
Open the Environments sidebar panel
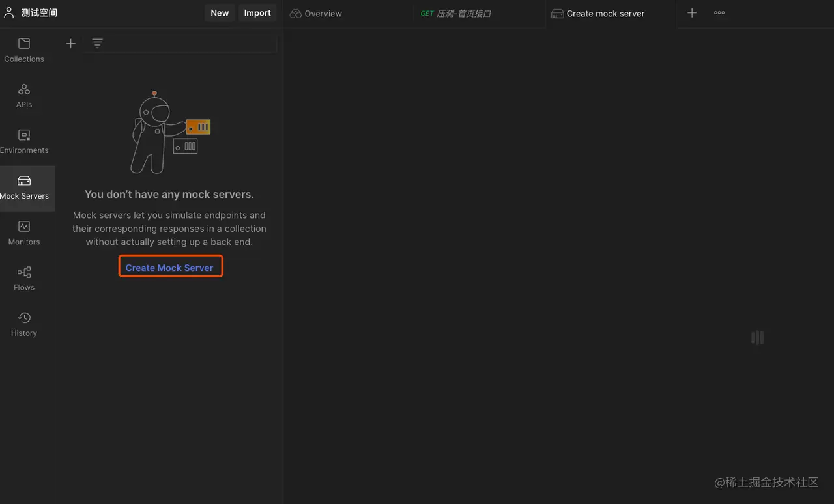tap(24, 141)
